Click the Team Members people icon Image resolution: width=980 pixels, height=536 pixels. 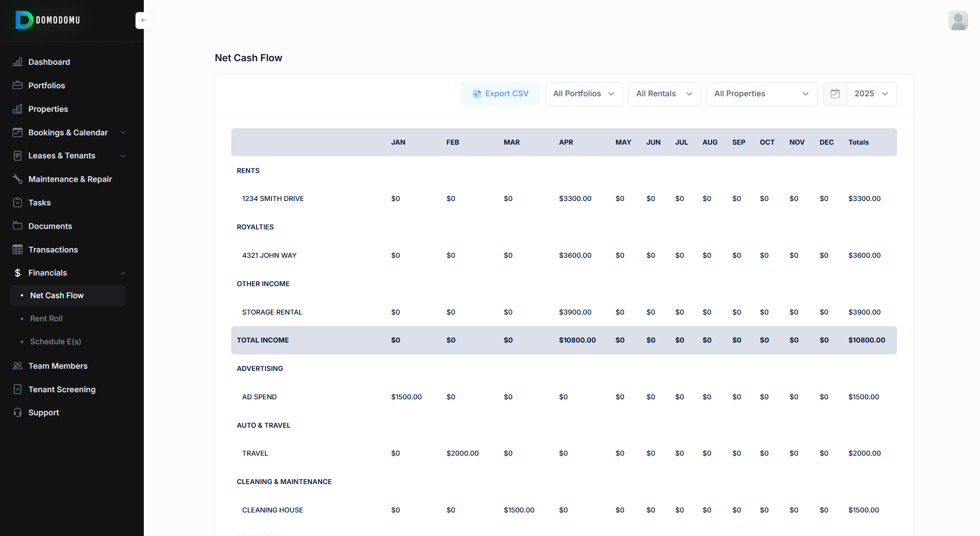(17, 366)
